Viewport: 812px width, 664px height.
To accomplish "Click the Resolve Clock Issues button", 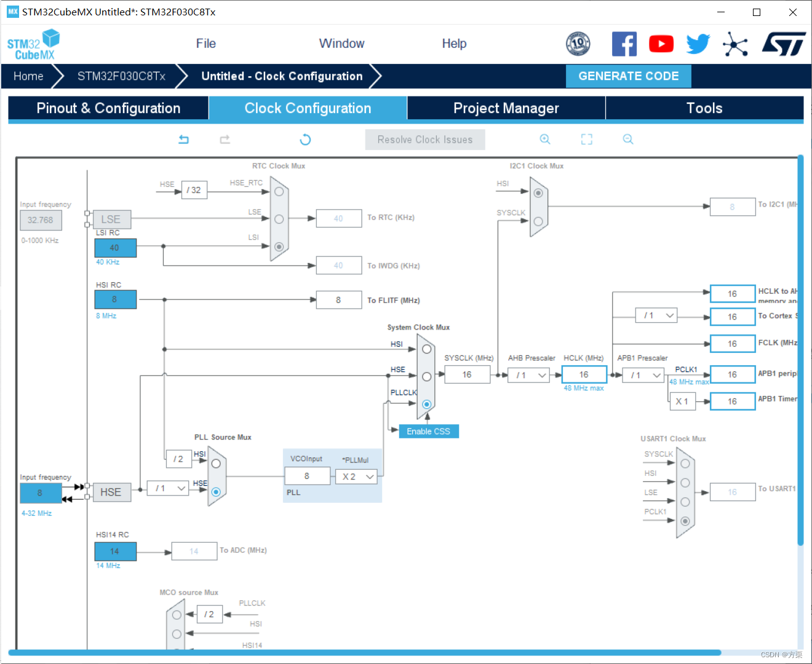I will (x=425, y=140).
